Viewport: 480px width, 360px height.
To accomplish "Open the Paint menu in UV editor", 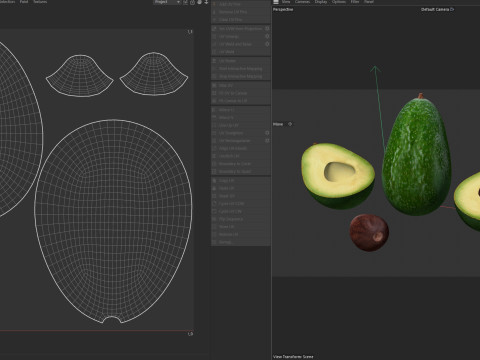I will (24, 2).
